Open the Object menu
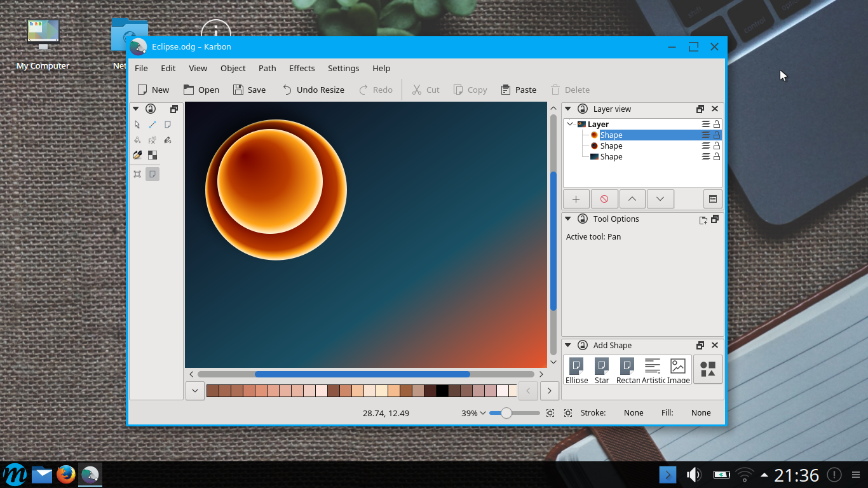This screenshot has width=868, height=488. pyautogui.click(x=233, y=68)
